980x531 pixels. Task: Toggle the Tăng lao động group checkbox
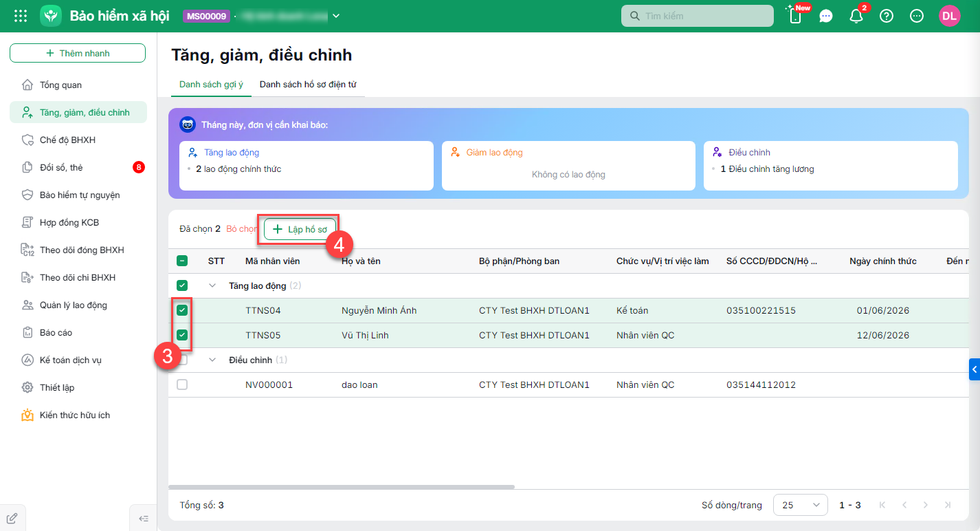point(182,285)
